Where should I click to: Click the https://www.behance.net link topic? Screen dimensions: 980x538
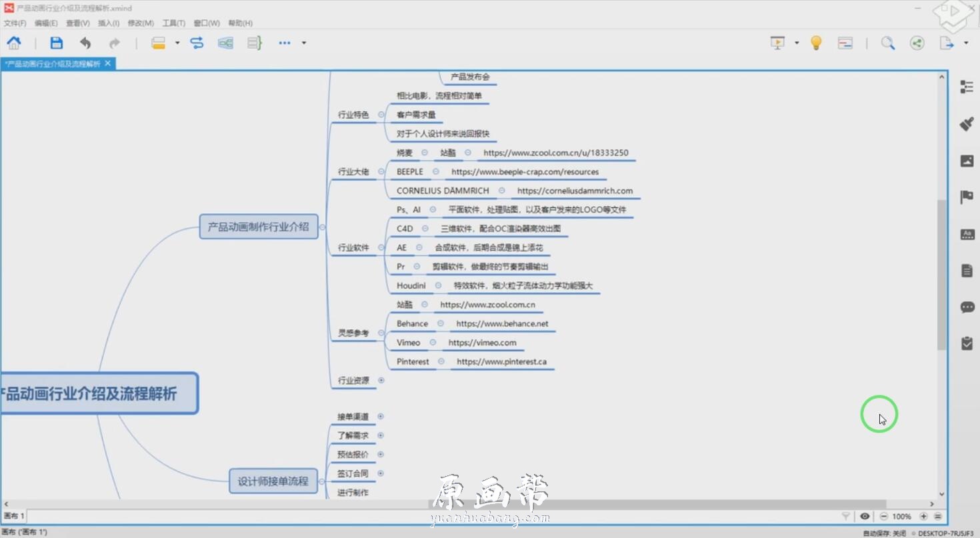(x=502, y=323)
